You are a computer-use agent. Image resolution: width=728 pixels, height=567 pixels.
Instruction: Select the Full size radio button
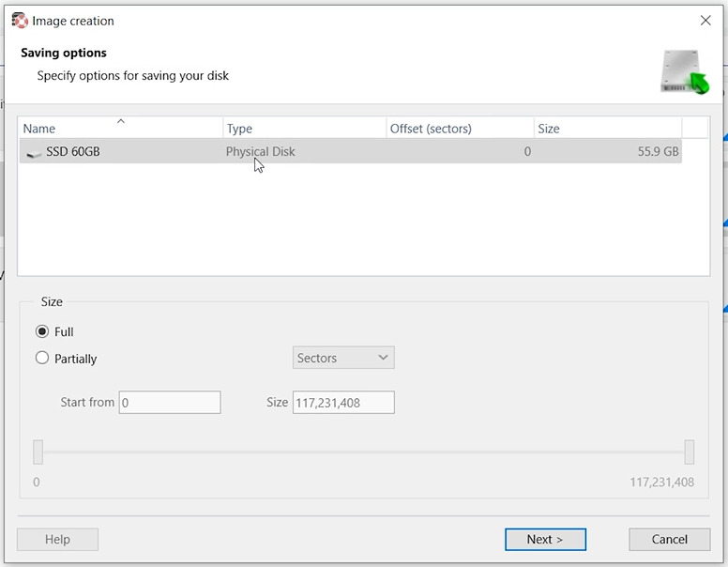point(42,331)
